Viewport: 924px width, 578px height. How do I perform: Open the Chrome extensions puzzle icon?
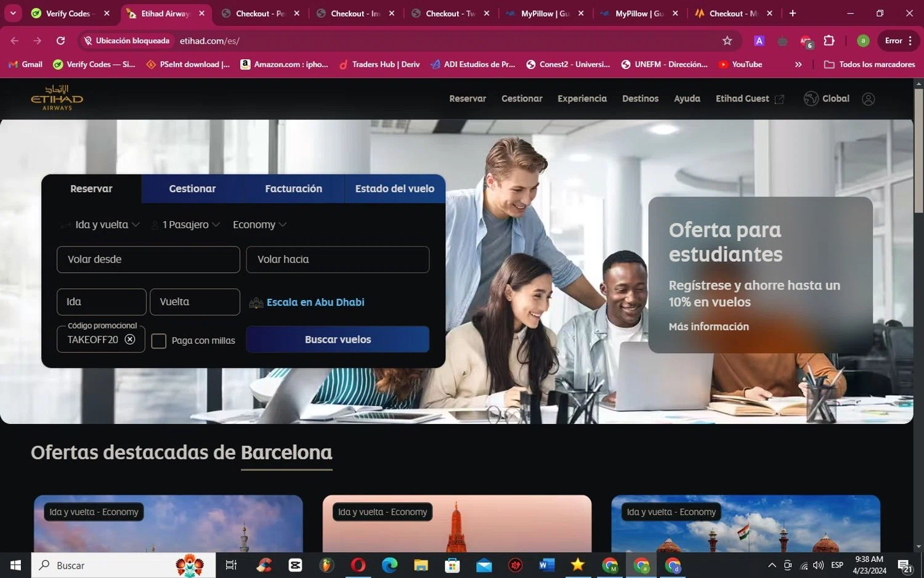[829, 41]
